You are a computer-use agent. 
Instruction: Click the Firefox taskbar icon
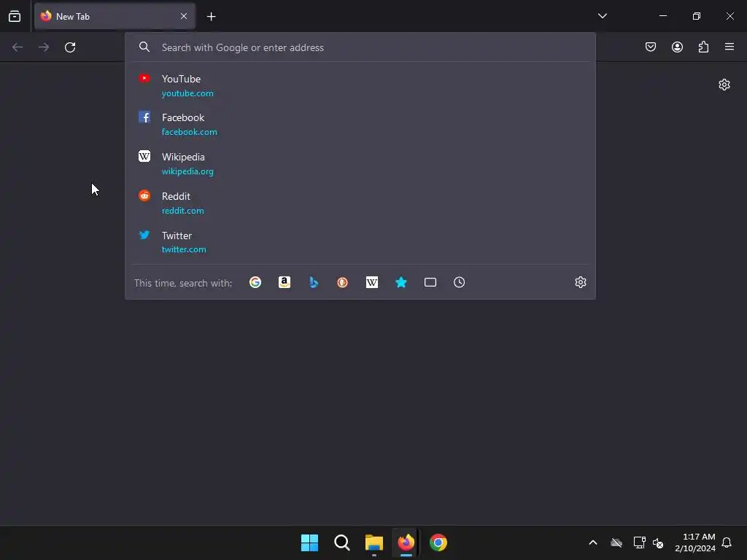[x=406, y=542]
